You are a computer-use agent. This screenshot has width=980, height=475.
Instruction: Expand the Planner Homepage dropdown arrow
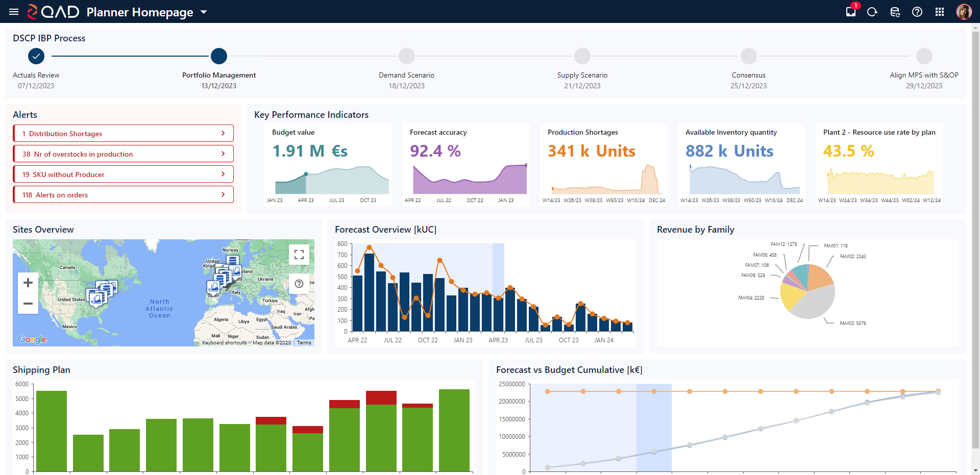click(x=204, y=12)
